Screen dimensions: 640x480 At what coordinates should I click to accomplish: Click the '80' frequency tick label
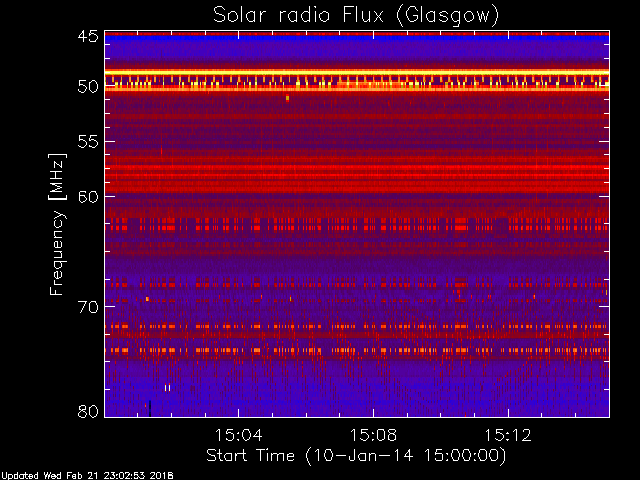coord(88,411)
